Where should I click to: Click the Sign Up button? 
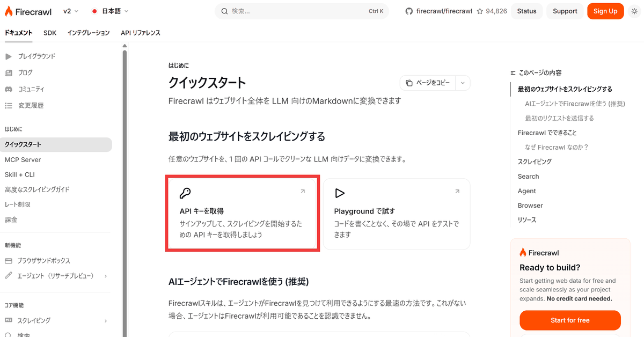tap(605, 11)
